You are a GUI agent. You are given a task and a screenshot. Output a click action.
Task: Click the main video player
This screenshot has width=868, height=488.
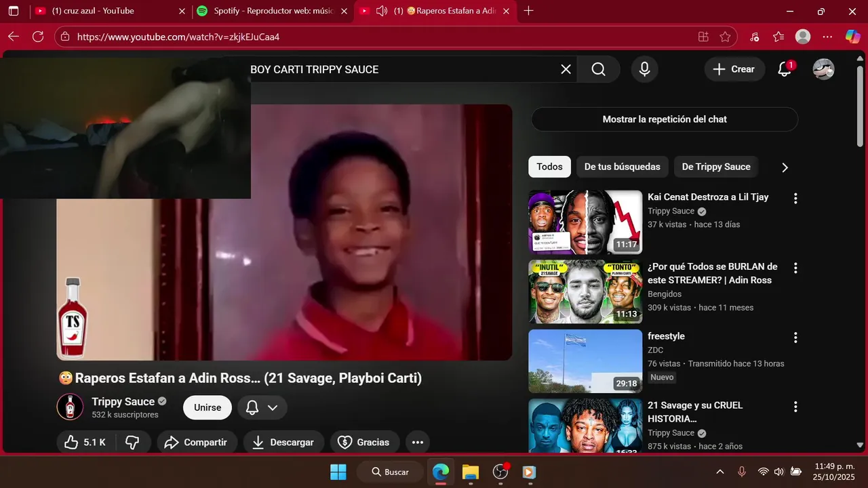click(x=284, y=232)
